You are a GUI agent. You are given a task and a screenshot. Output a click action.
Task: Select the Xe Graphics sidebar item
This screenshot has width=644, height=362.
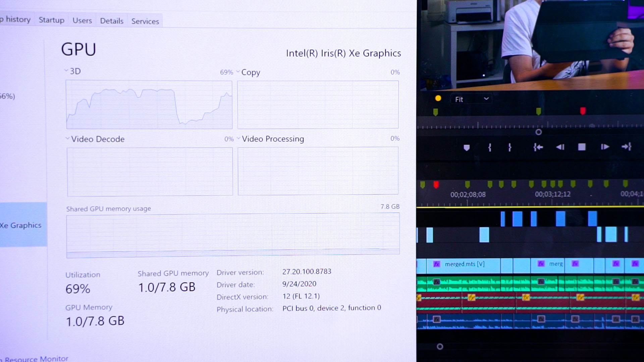click(x=23, y=225)
